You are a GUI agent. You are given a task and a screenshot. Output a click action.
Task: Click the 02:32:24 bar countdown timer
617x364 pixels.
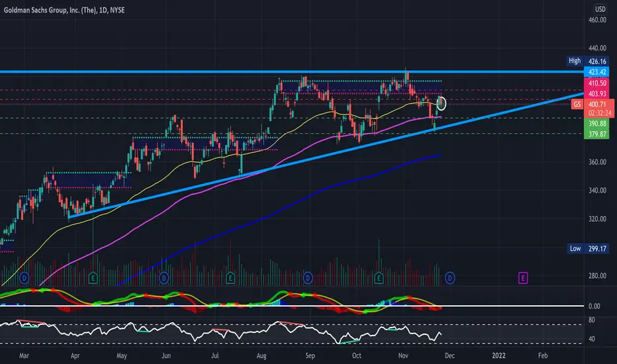point(600,113)
